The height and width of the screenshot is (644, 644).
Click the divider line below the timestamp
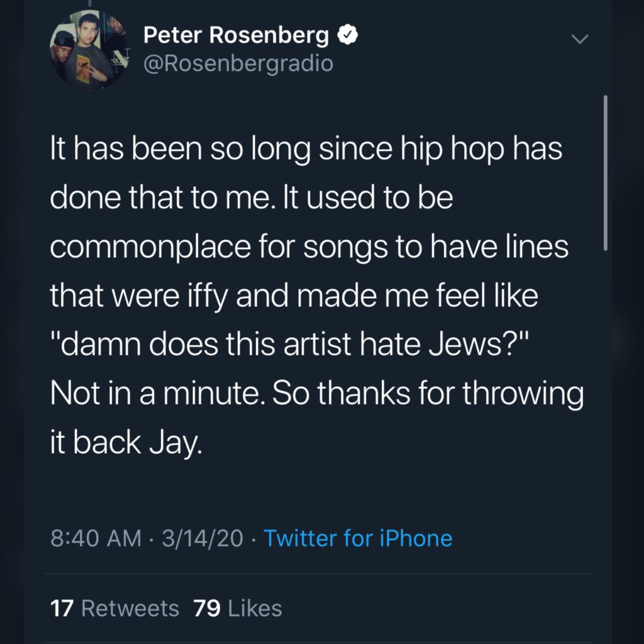[x=322, y=574]
